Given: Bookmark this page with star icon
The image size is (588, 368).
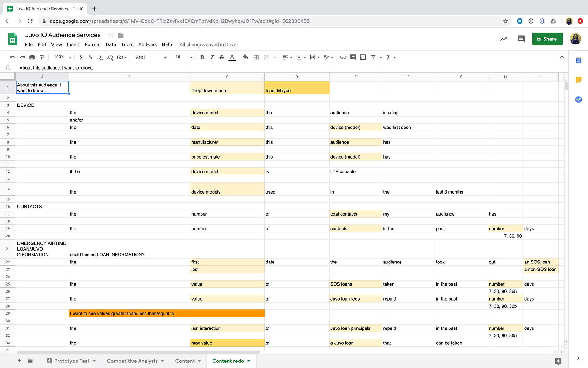Looking at the screenshot, I should tap(506, 21).
